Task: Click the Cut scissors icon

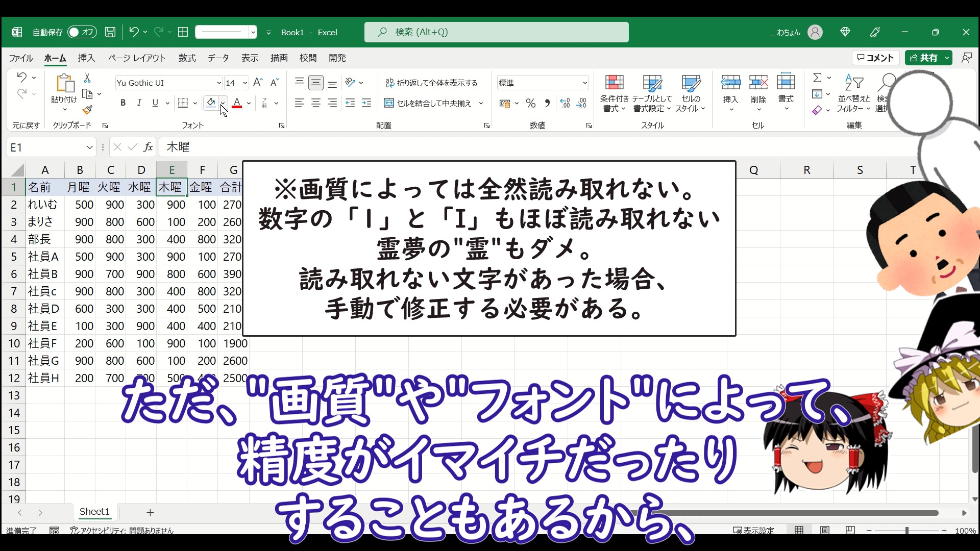Action: [87, 78]
